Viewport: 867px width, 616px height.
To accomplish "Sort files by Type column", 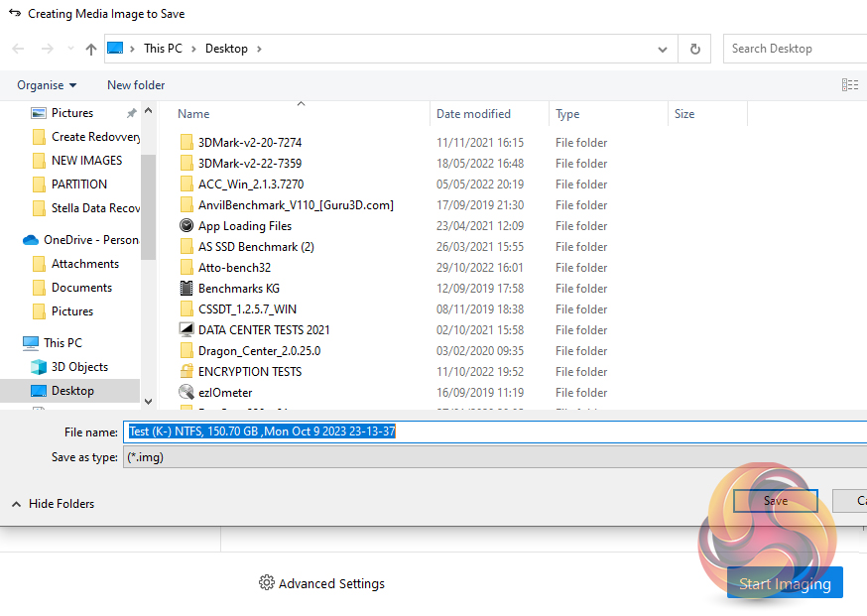I will tap(567, 114).
